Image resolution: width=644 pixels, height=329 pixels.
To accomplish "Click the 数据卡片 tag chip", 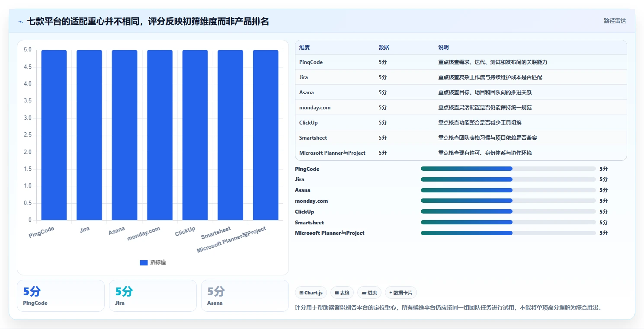I will [400, 293].
